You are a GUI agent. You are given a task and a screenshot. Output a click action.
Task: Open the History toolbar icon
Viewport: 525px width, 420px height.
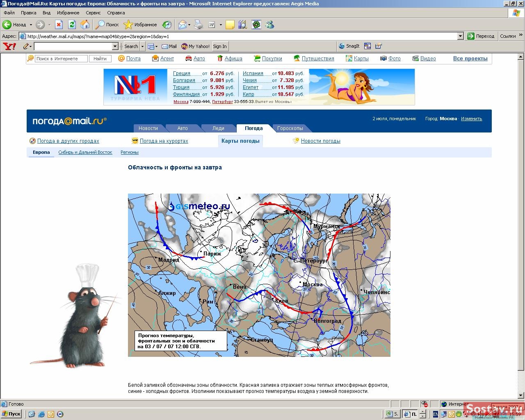(x=167, y=25)
